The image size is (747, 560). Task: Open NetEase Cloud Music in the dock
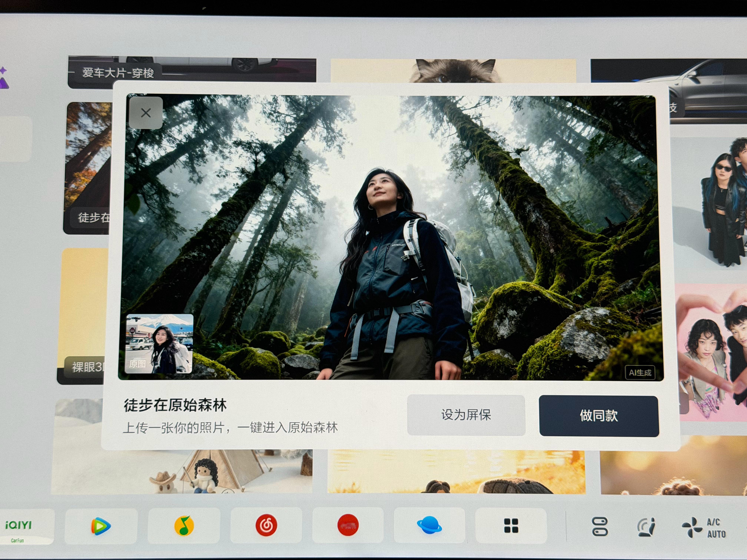pyautogui.click(x=266, y=525)
